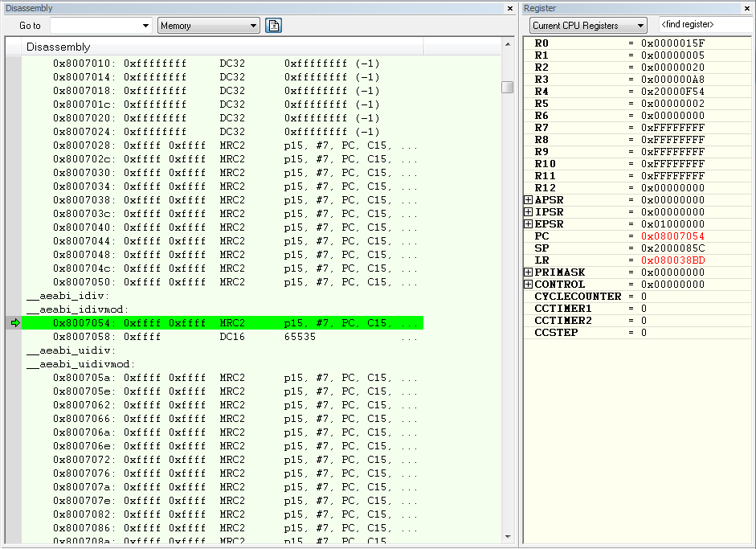Screen dimensions: 756x549
Task: Select the line at address 0x8007086
Action: 223,528
